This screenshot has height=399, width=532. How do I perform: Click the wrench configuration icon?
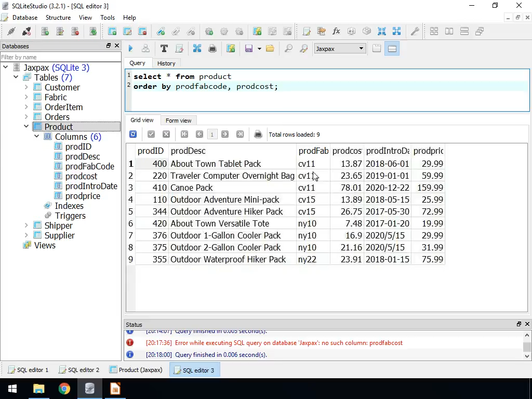415,31
